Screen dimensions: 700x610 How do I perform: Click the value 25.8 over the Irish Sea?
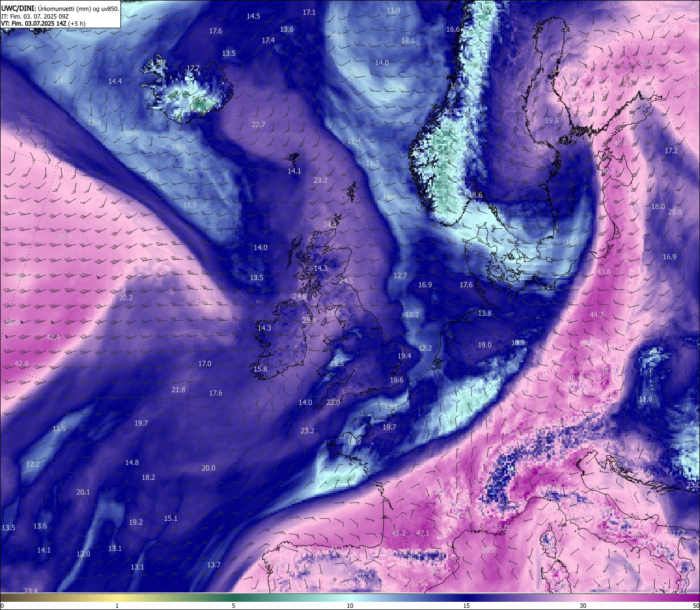(309, 320)
